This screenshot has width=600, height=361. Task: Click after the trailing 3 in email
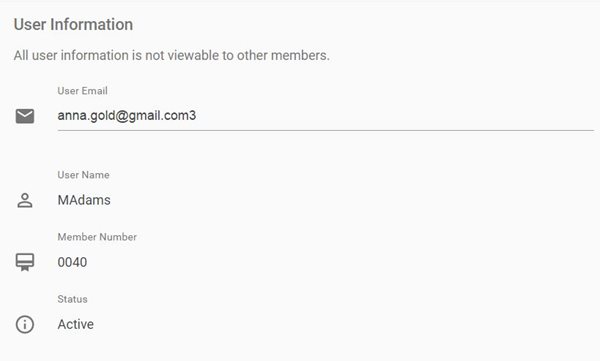pyautogui.click(x=197, y=116)
